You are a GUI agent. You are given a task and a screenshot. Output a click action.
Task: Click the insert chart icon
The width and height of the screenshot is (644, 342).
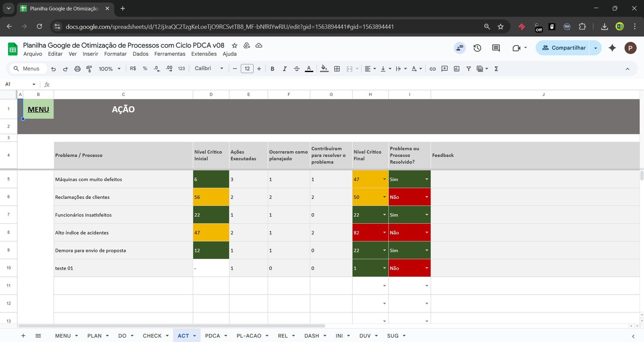[456, 69]
